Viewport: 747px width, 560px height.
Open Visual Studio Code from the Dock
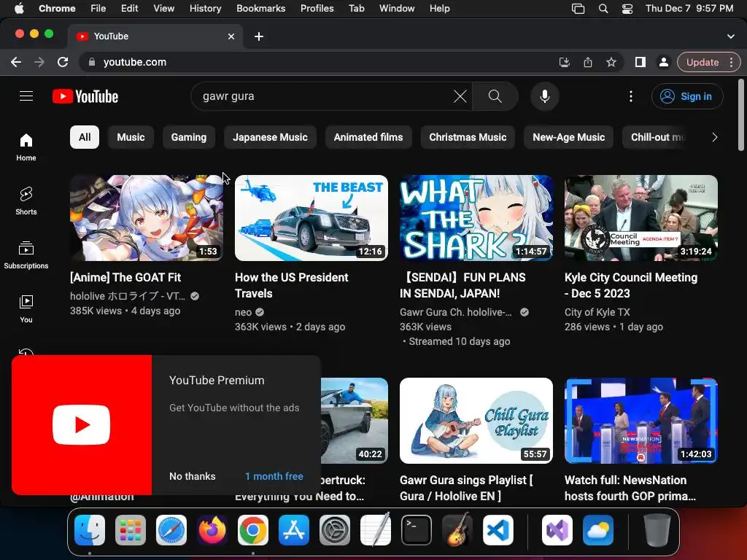(498, 529)
